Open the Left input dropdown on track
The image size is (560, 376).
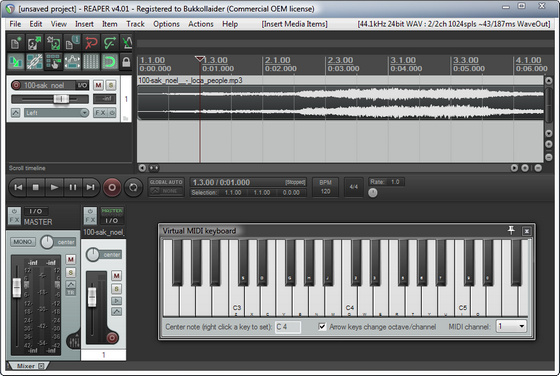[56, 113]
